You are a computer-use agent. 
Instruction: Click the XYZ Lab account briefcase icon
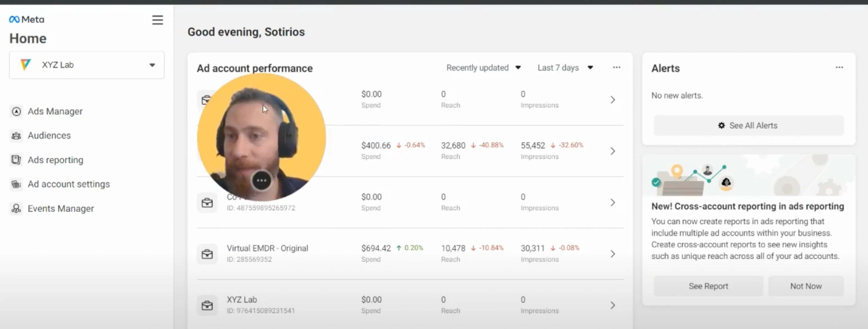point(207,306)
